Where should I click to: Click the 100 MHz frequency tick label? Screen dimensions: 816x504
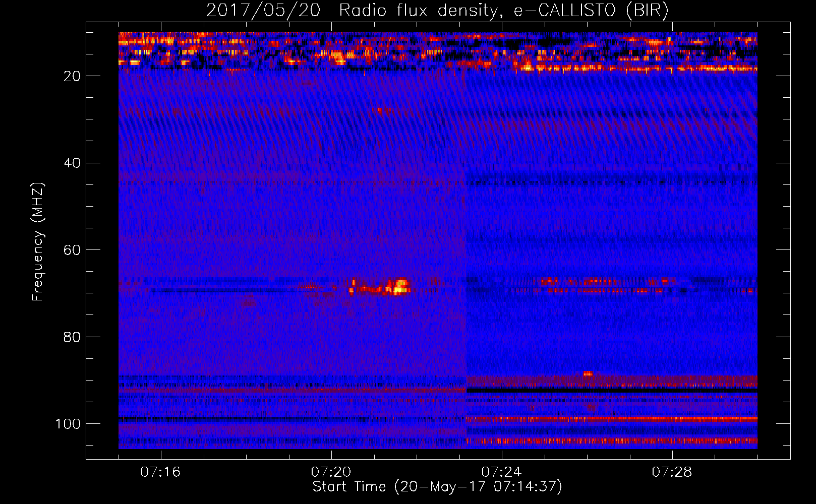tap(68, 424)
